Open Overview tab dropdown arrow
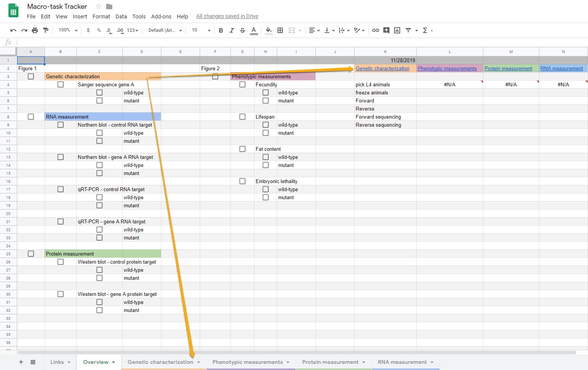The height and width of the screenshot is (370, 588). (x=113, y=362)
